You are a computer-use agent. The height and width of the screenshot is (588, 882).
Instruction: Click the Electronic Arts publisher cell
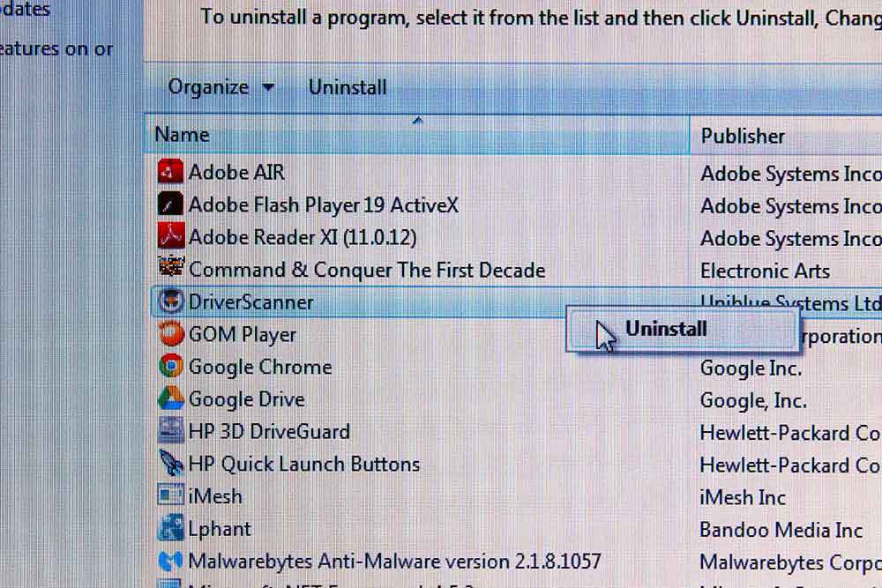(765, 271)
